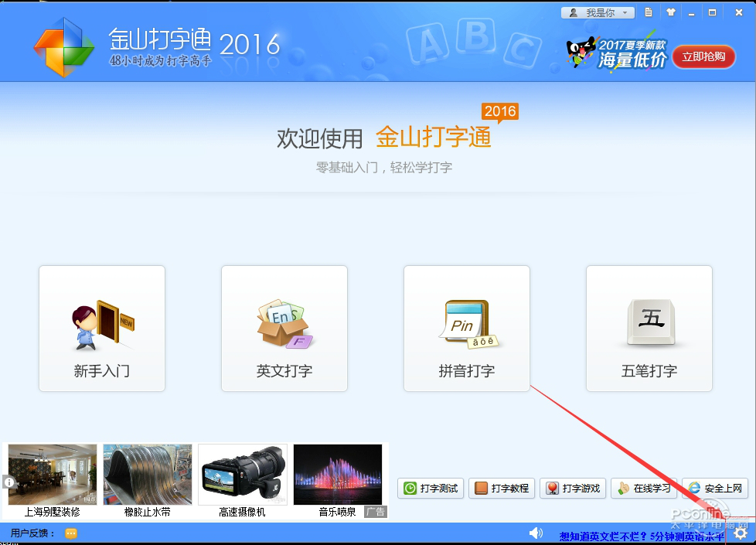Viewport: 756px width, 545px height.
Task: Open the skin shirt icon
Action: coord(671,12)
